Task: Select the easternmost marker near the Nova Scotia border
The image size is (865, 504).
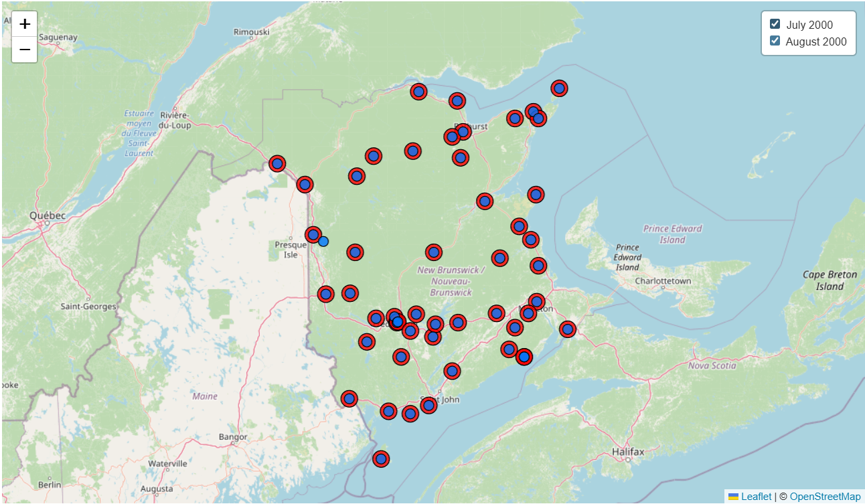Action: pyautogui.click(x=568, y=329)
